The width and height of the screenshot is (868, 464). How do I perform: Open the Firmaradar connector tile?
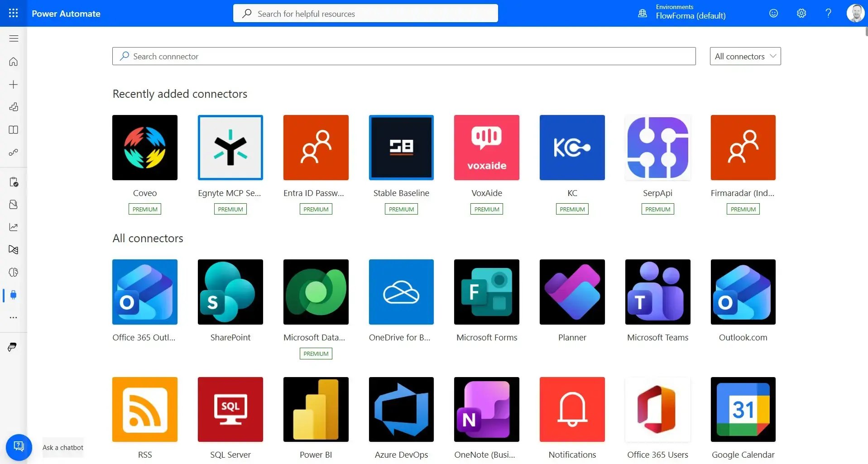point(743,148)
